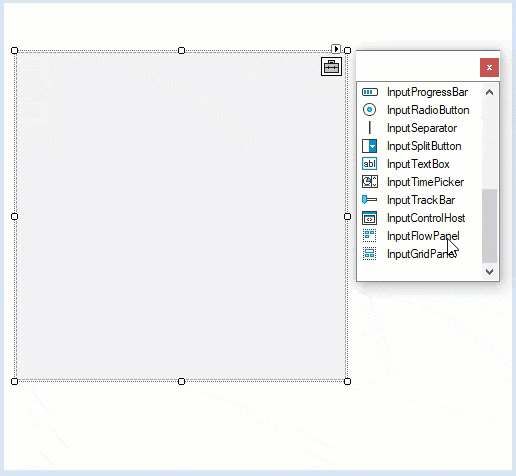Viewport: 516px width, 476px height.
Task: Open the toolbox briefcase icon on panel
Action: coord(331,67)
